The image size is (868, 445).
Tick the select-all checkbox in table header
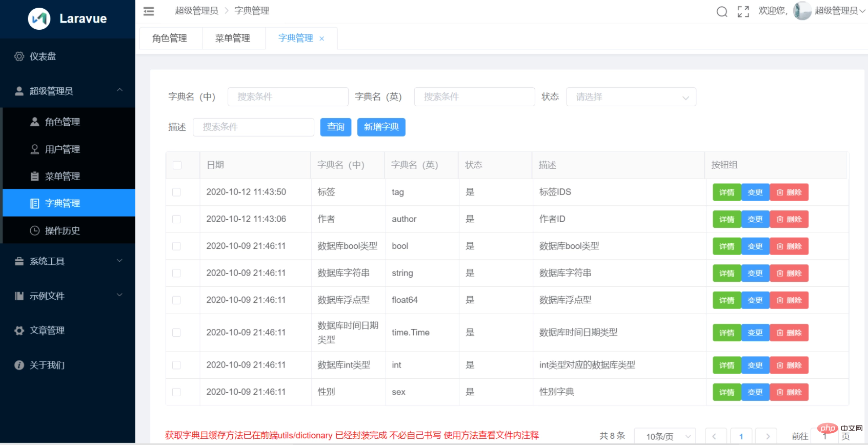coord(177,165)
